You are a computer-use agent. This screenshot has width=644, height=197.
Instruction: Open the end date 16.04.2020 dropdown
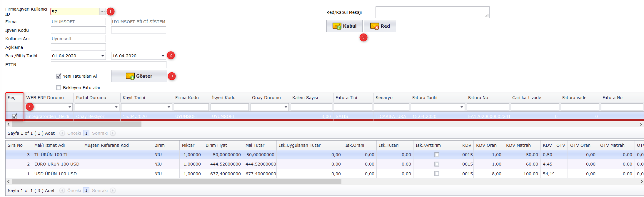163,56
